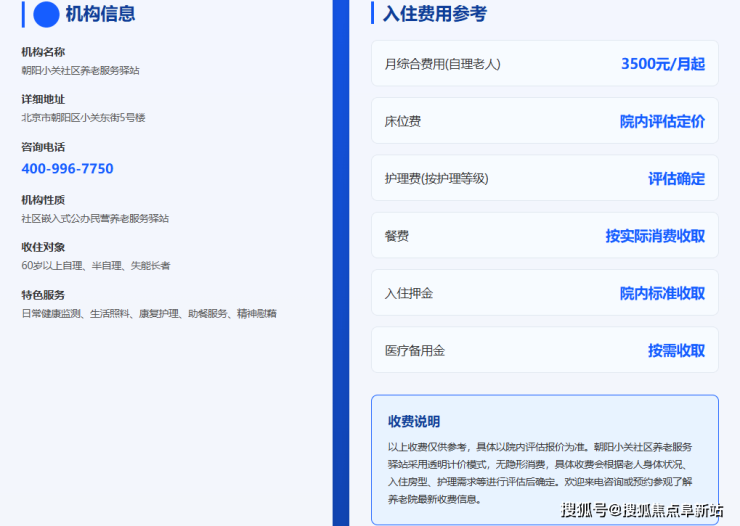Image resolution: width=740 pixels, height=526 pixels.
Task: Call the phone number 400-996-7750
Action: [67, 168]
